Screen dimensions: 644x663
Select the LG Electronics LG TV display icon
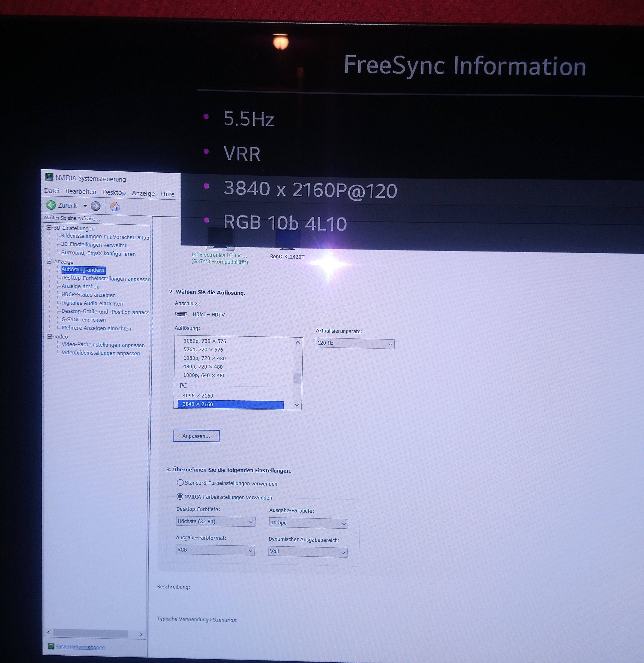pyautogui.click(x=220, y=238)
